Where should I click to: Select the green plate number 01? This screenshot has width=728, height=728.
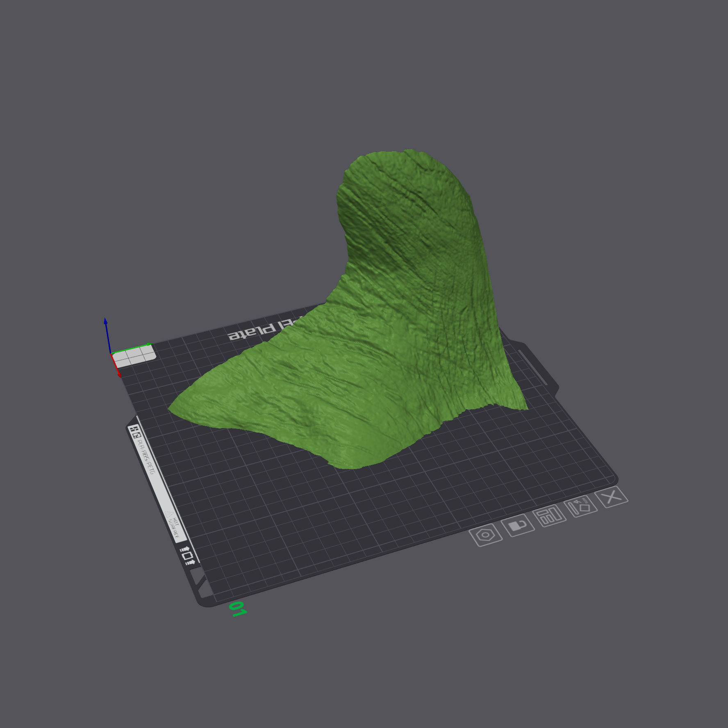(x=237, y=609)
